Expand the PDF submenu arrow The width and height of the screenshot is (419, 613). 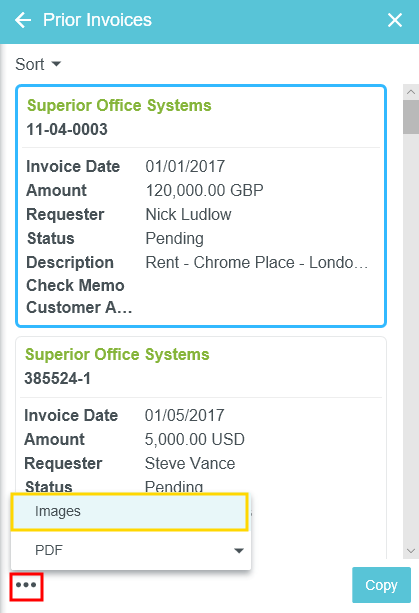239,550
